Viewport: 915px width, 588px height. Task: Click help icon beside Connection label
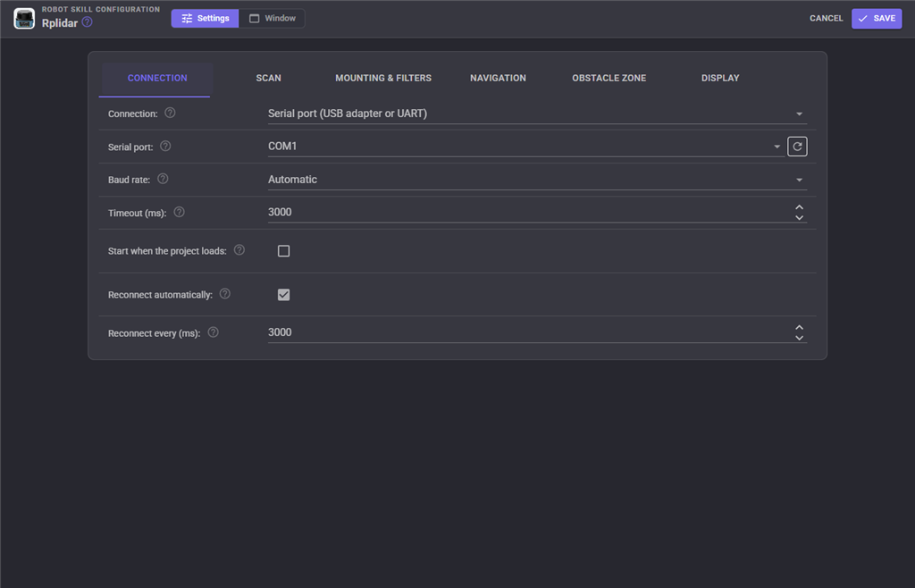pos(170,113)
